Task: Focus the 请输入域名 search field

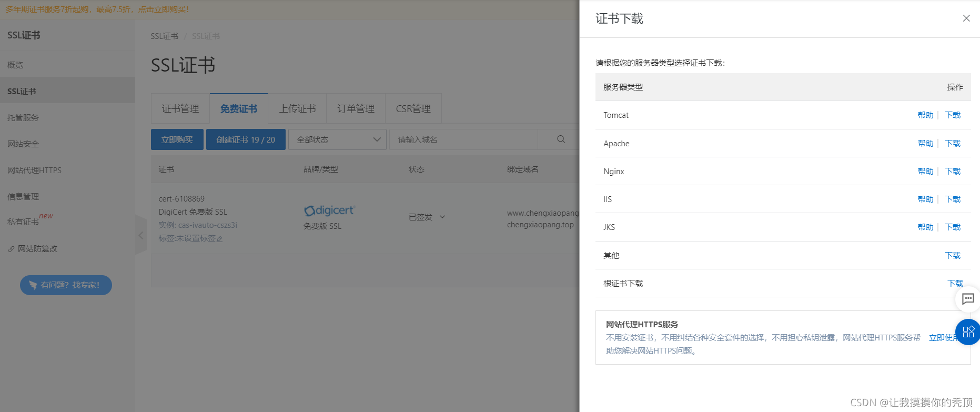Action: (x=463, y=139)
